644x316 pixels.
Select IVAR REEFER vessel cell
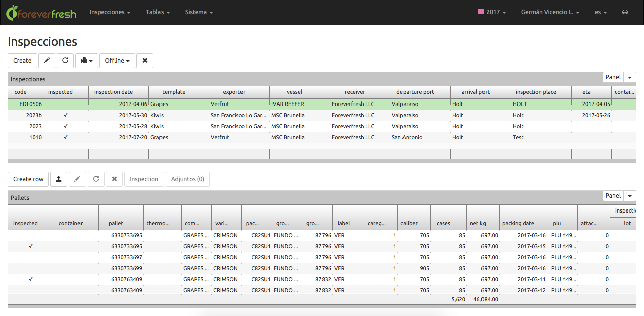(299, 104)
